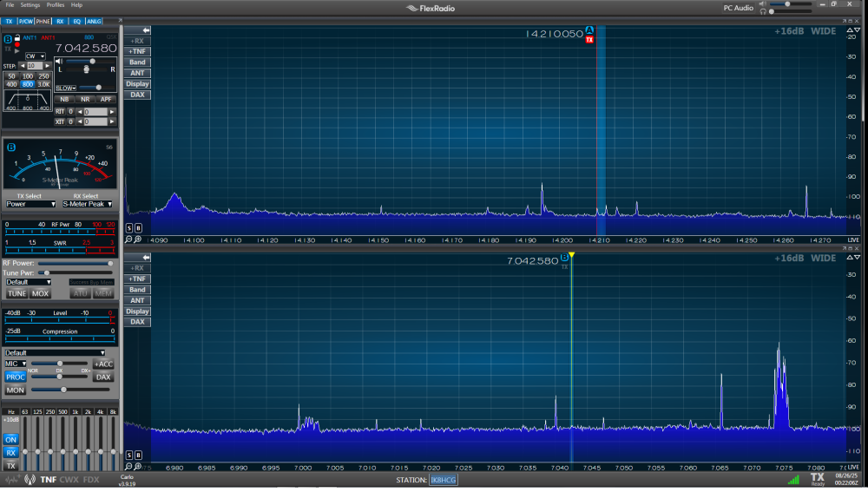
Task: Click the S button on lower panadapter
Action: pyautogui.click(x=129, y=455)
